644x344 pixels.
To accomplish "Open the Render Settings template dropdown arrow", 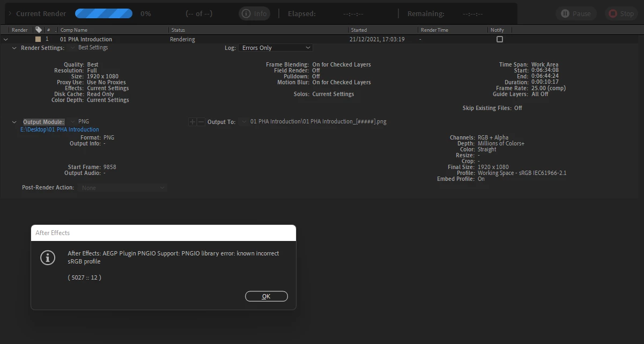I will click(x=73, y=48).
